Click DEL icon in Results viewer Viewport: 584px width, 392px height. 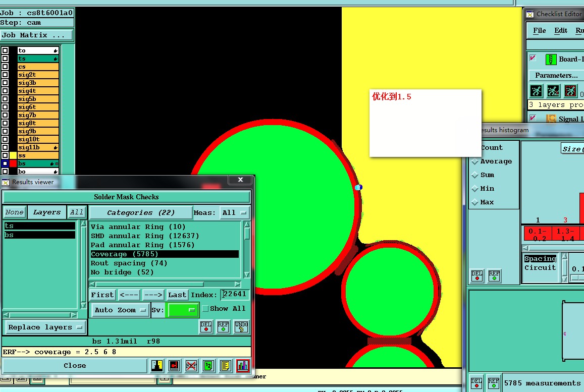(206, 327)
